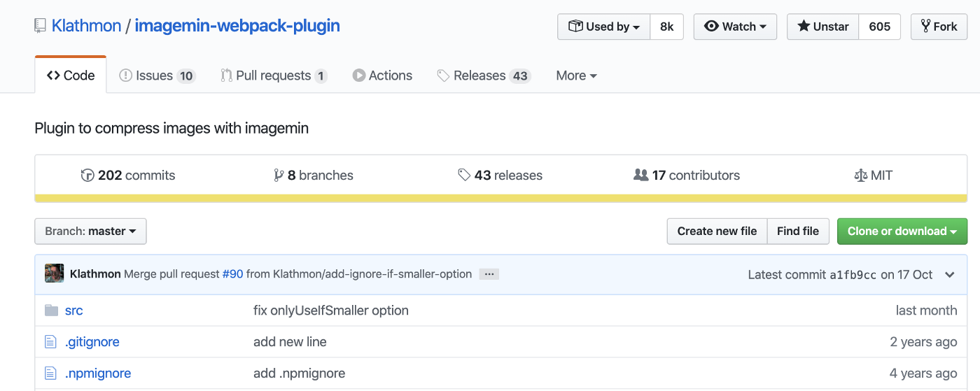Viewport: 980px width, 391px height.
Task: Click the .gitignore file icon
Action: tap(50, 342)
